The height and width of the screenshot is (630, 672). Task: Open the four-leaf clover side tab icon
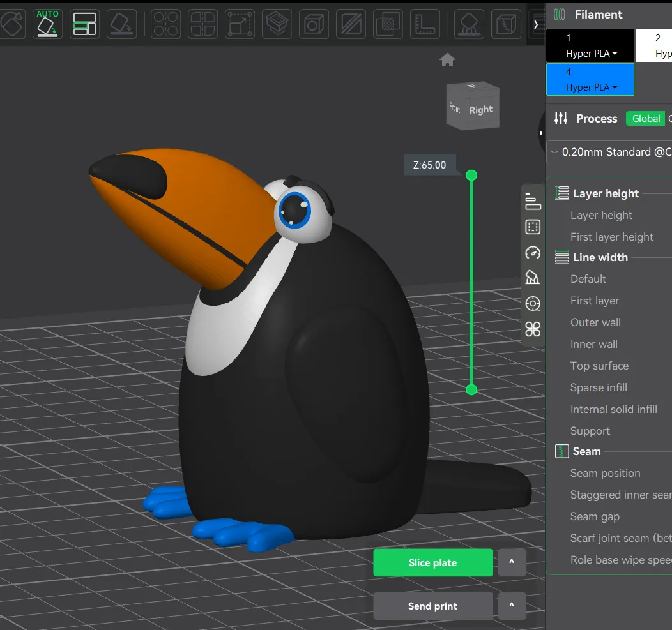533,329
